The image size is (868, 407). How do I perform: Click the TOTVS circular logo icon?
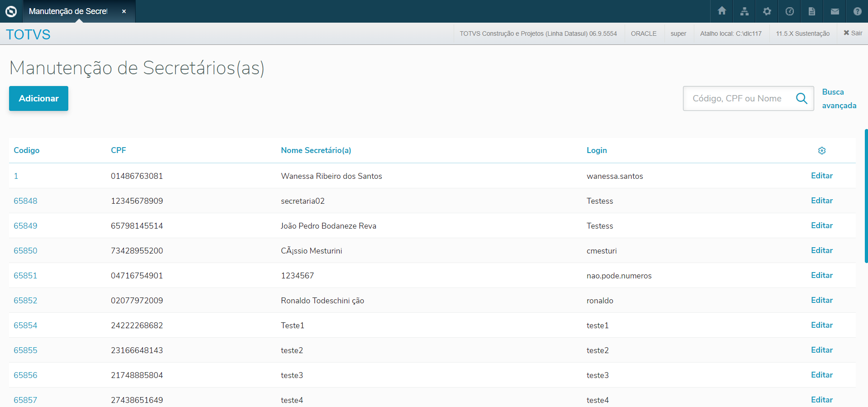[x=11, y=11]
